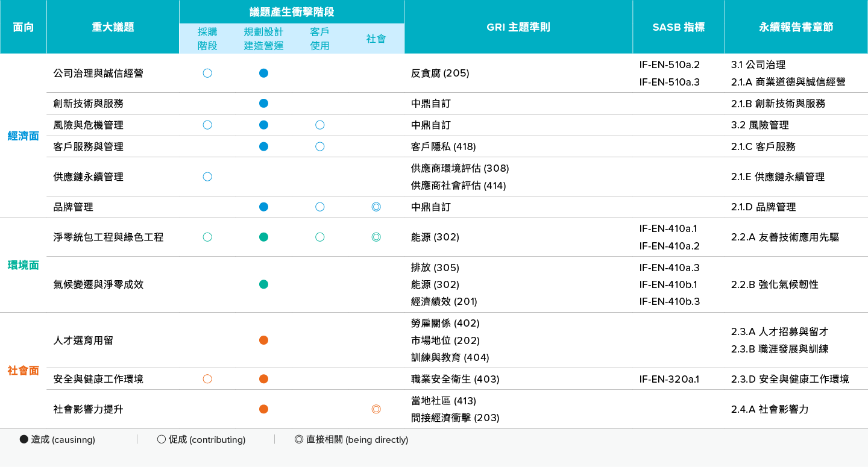Click chapter 2.4.A 社會影響力
The width and height of the screenshot is (868, 467).
coord(770,409)
